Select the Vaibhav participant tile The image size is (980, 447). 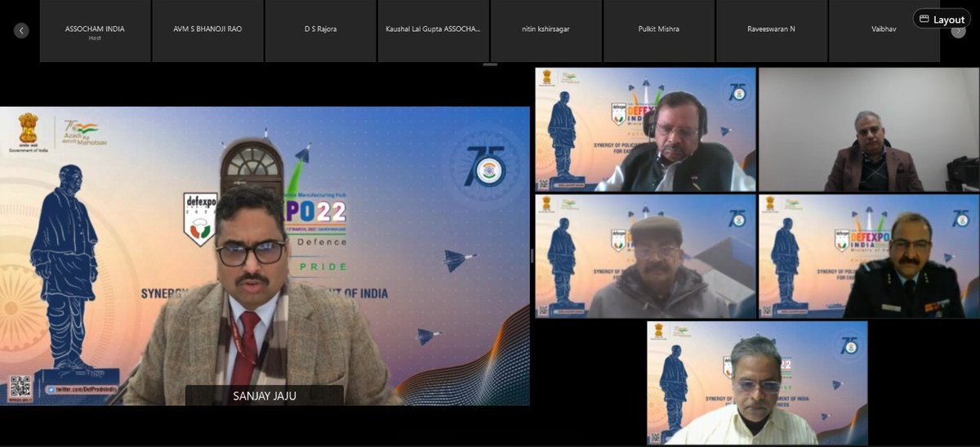884,31
